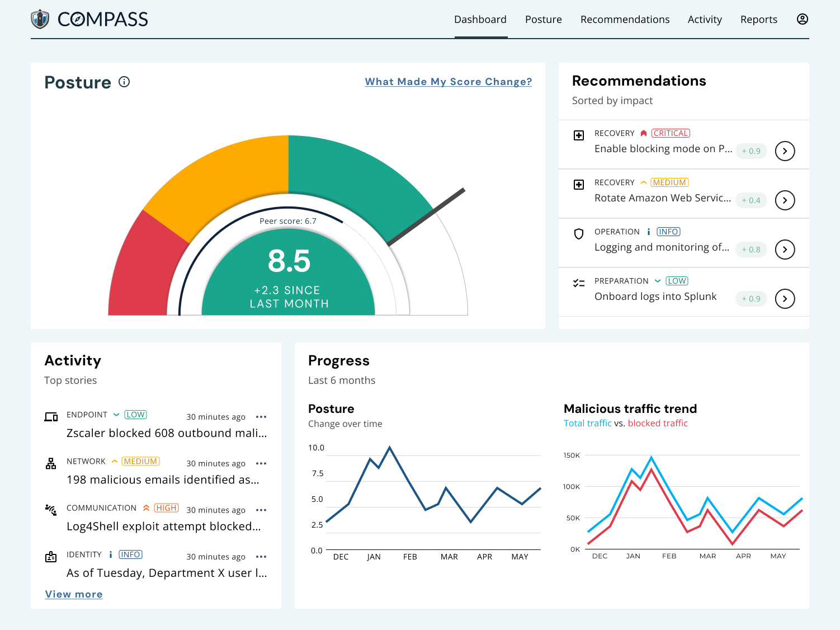Screen dimensions: 840x630
Task: Click the Endpoint device icon in Activity
Action: pyautogui.click(x=51, y=417)
